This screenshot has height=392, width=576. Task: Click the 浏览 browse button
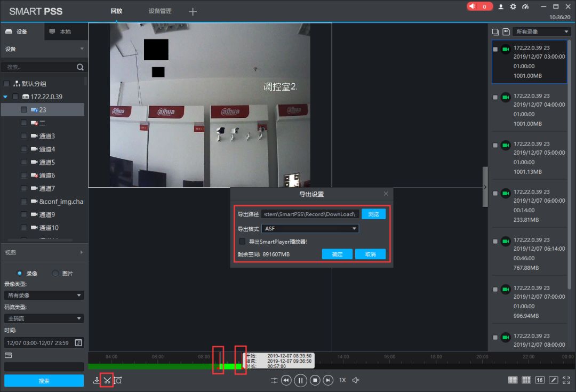tap(373, 214)
